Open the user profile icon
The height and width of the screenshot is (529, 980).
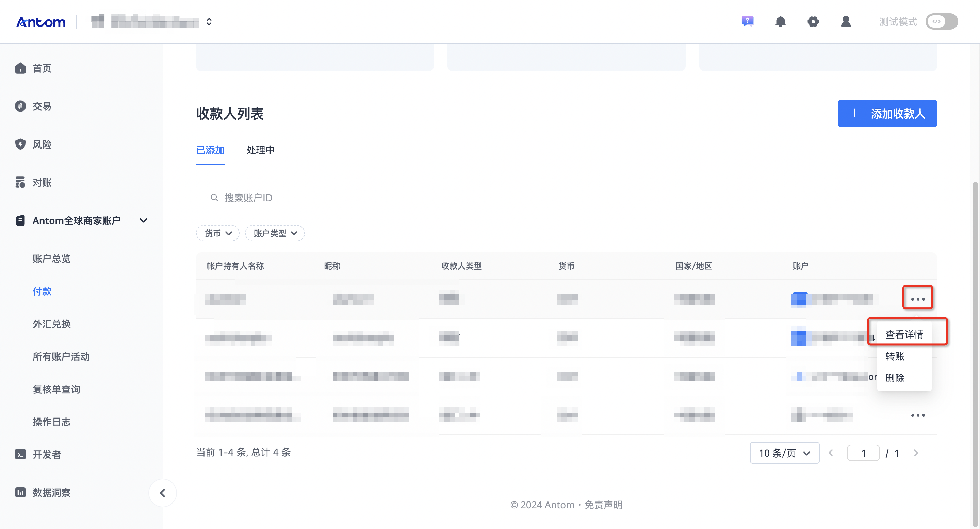tap(846, 22)
